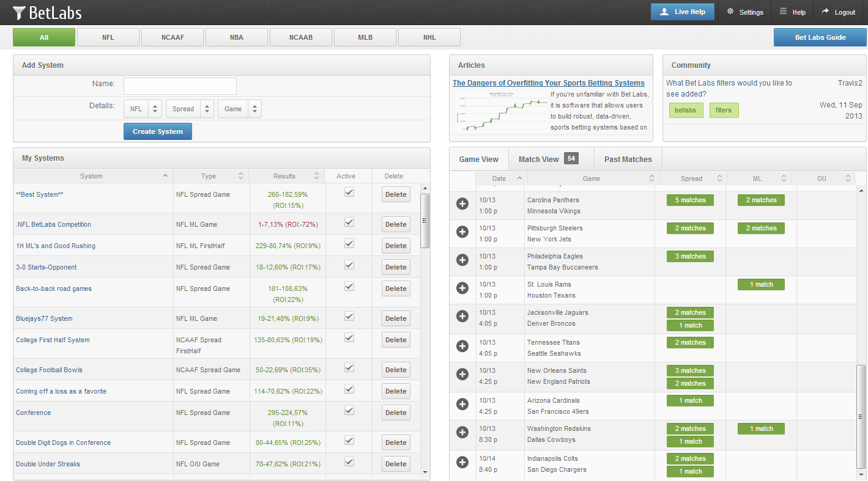The height and width of the screenshot is (481, 868).
Task: Click 5 matches for Carolina Panthers spread
Action: pyautogui.click(x=690, y=200)
